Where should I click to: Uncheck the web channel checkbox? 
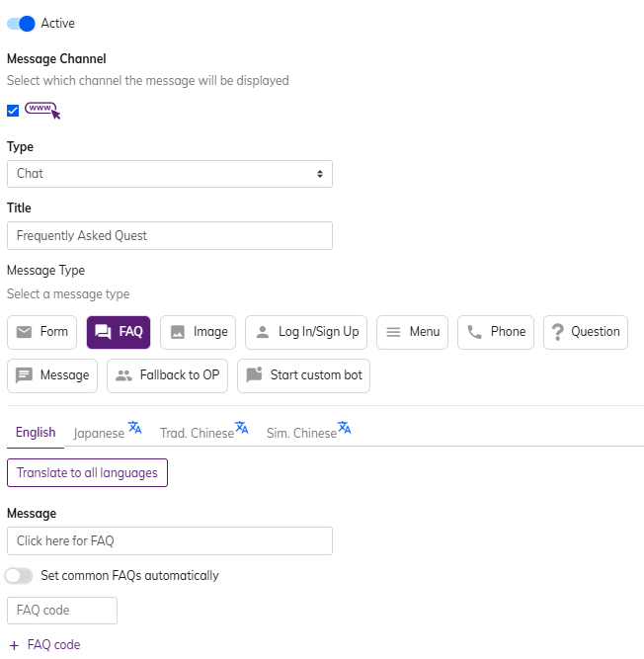13,111
